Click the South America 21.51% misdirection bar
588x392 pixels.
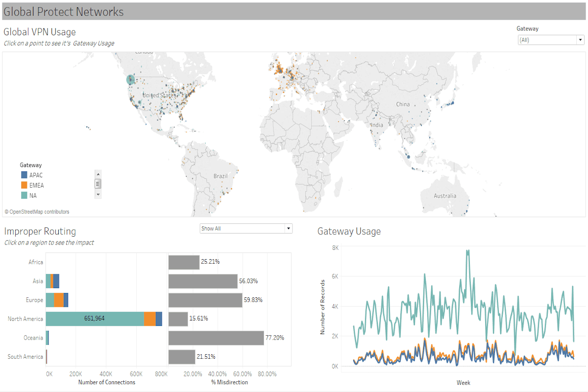click(x=181, y=357)
